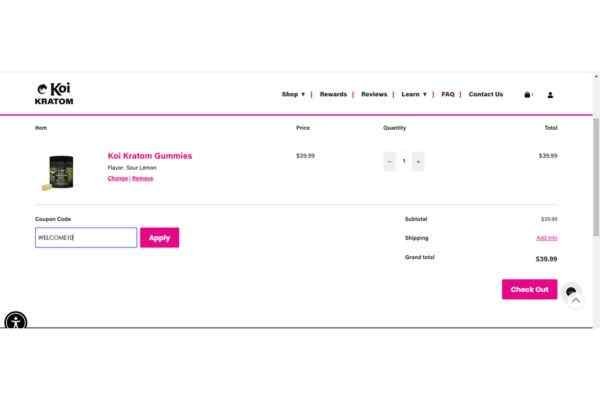600x400 pixels.
Task: Open the Contact Us page
Action: coord(486,94)
